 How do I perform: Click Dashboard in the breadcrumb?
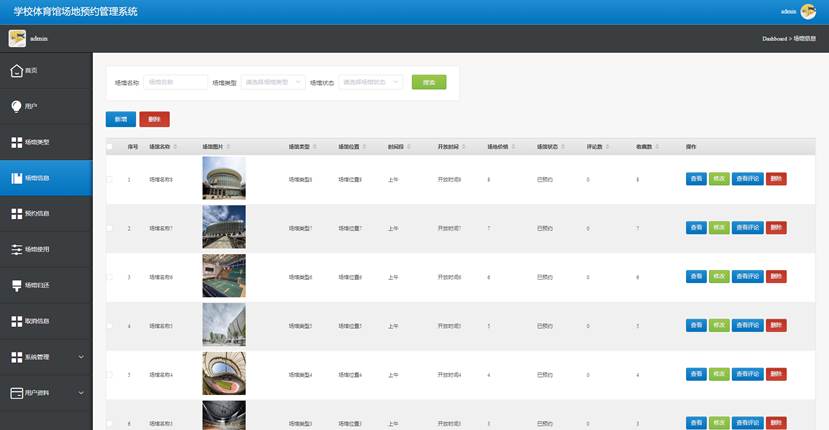(x=775, y=39)
